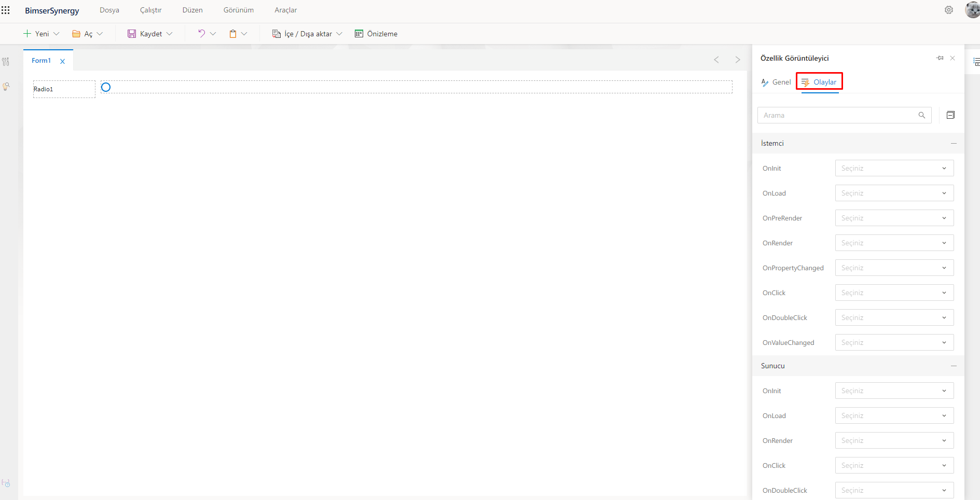Click the Arama search field

point(845,115)
